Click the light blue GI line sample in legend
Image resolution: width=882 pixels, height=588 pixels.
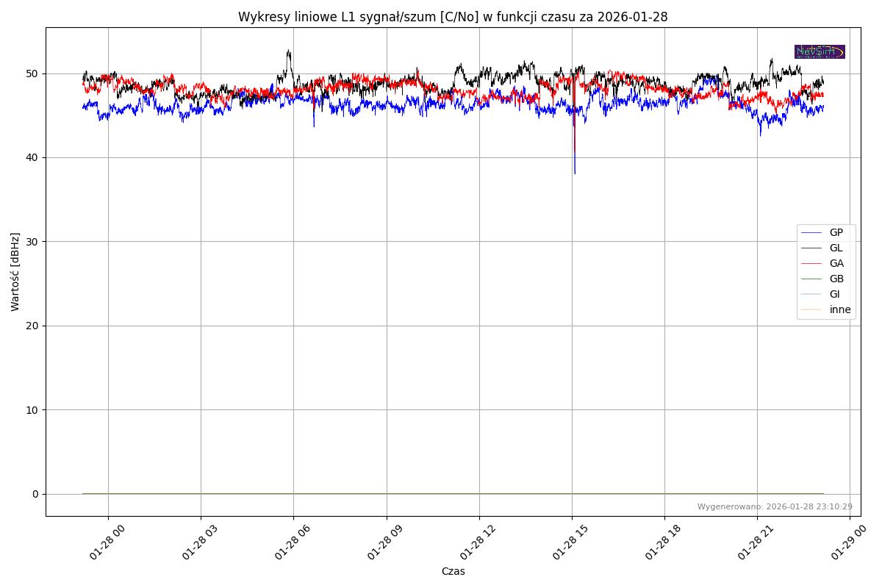811,294
